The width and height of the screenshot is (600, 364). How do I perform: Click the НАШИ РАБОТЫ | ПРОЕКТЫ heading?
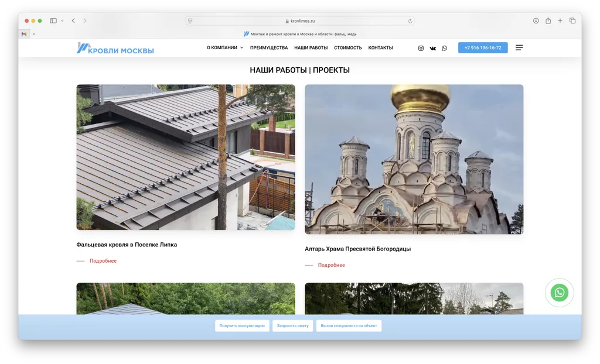pyautogui.click(x=299, y=70)
